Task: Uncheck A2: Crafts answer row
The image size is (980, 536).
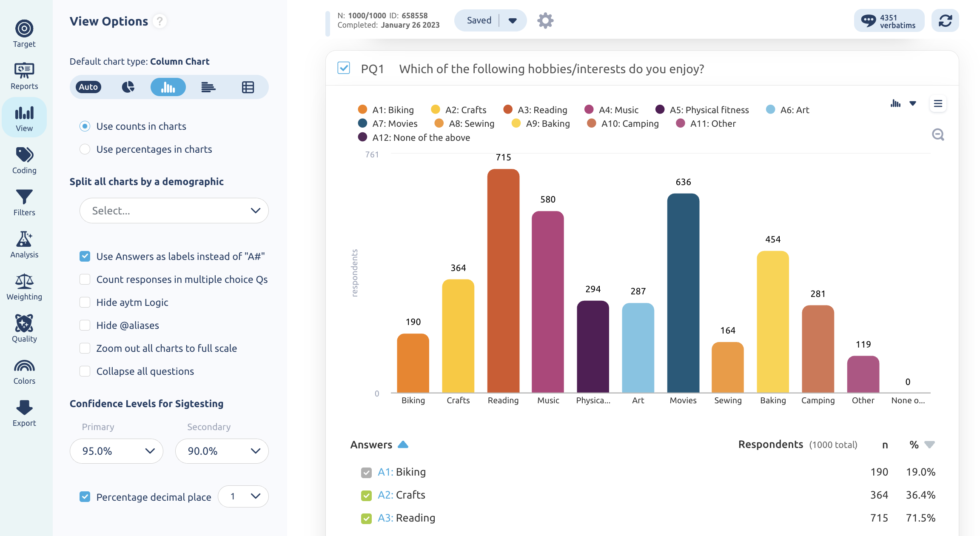Action: 366,496
